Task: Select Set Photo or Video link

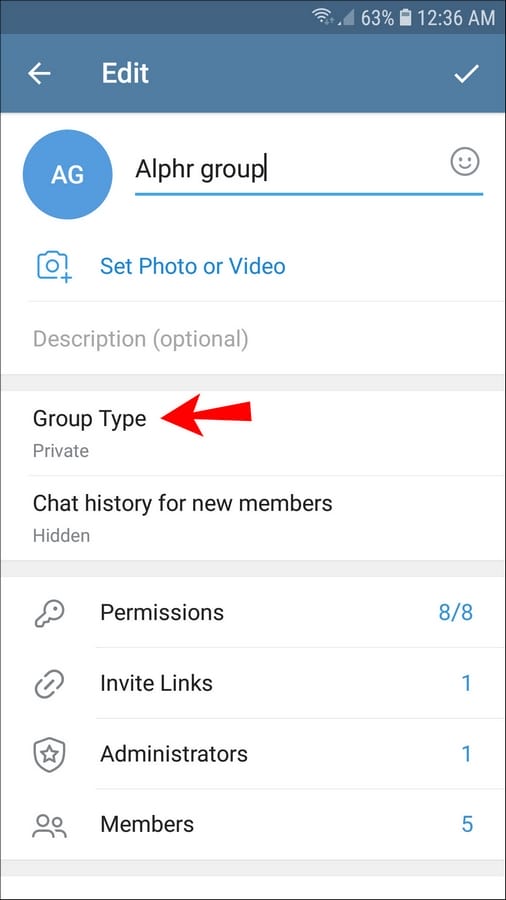Action: point(193,266)
